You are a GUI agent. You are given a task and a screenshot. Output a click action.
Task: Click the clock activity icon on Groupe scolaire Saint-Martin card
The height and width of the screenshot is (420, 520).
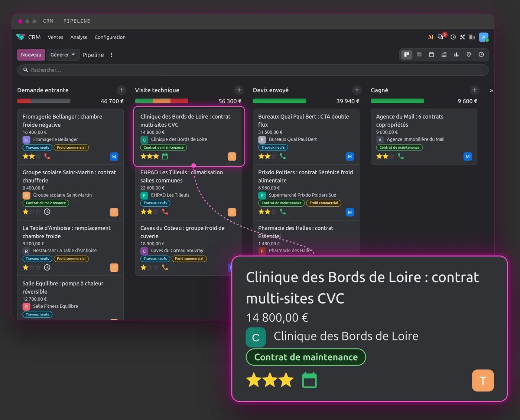(x=47, y=212)
